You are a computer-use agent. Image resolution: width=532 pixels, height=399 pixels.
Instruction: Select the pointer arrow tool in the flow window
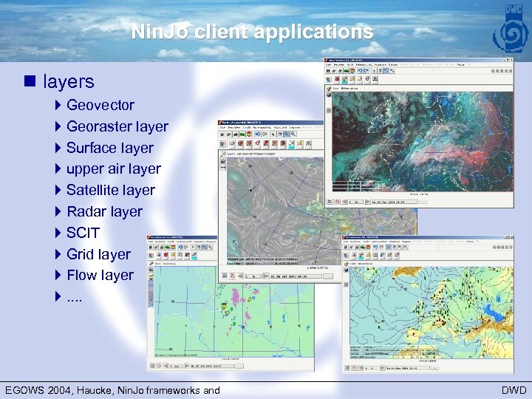[273, 134]
